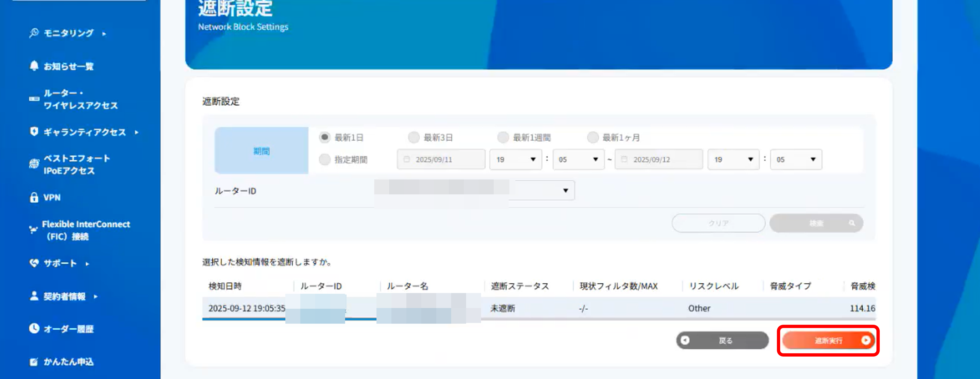Click the notifications bell icon
The image size is (980, 379).
[34, 65]
